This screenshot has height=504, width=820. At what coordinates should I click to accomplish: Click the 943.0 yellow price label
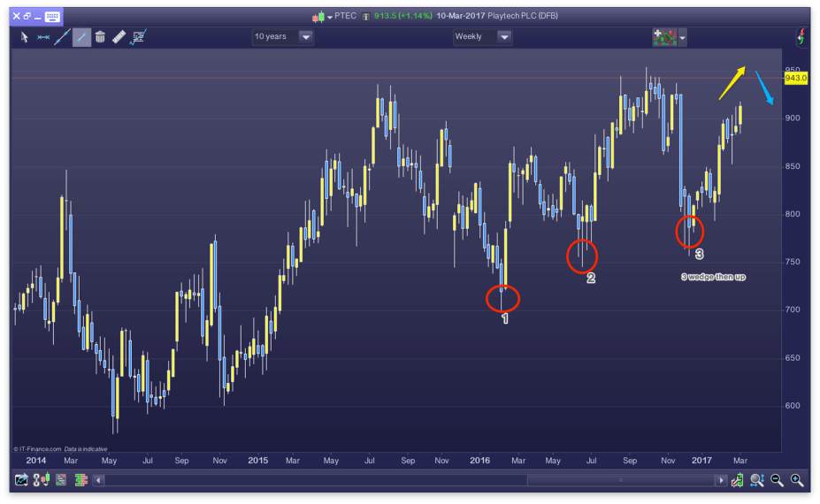[795, 79]
